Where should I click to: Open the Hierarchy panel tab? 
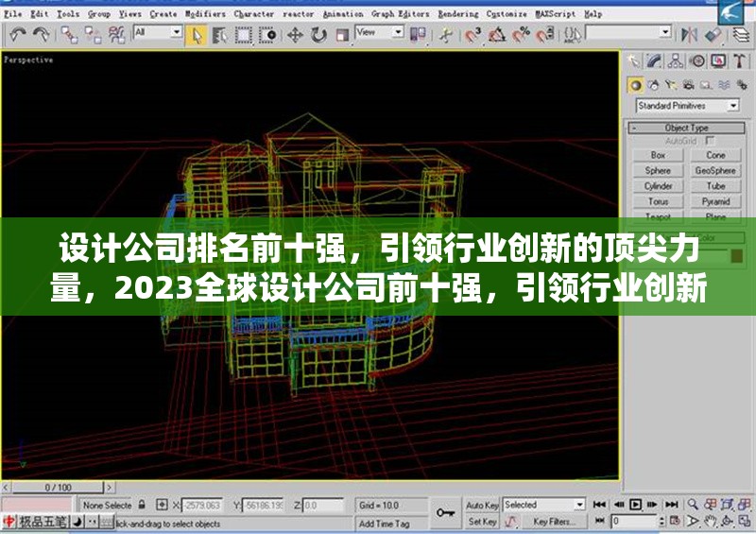pyautogui.click(x=676, y=61)
